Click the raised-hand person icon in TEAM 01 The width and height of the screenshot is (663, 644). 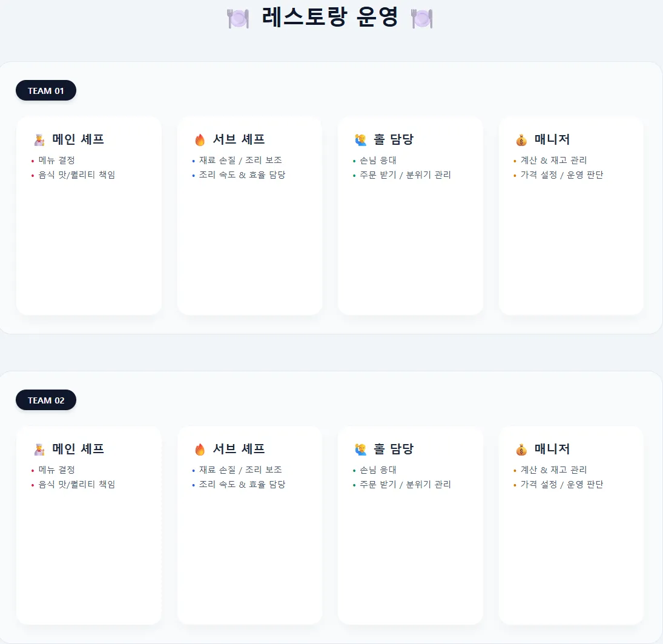tap(361, 140)
